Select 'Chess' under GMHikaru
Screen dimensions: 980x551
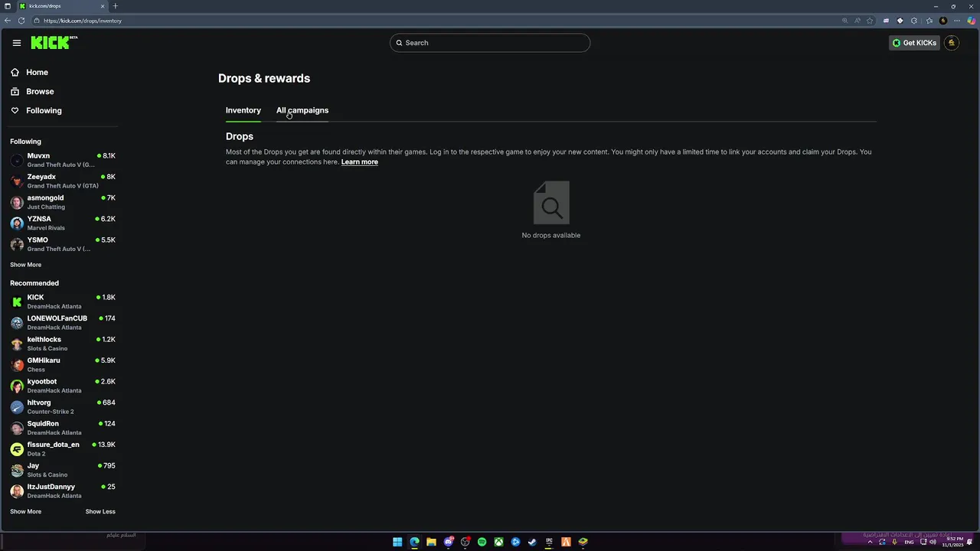coord(36,370)
